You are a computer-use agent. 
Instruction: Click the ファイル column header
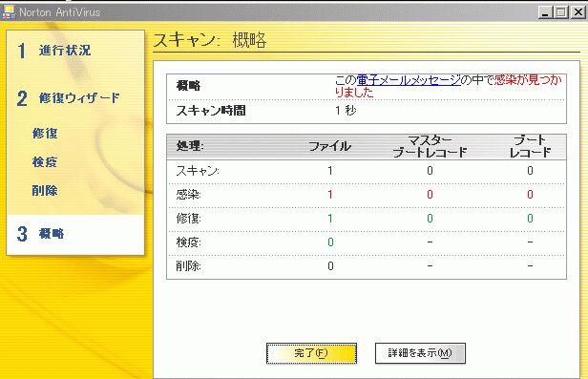coord(330,146)
